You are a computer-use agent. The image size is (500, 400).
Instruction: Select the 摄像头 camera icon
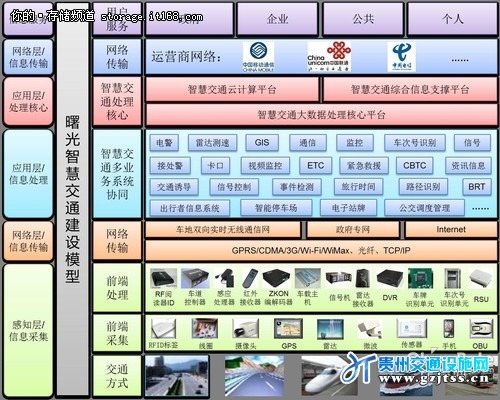coord(245,329)
